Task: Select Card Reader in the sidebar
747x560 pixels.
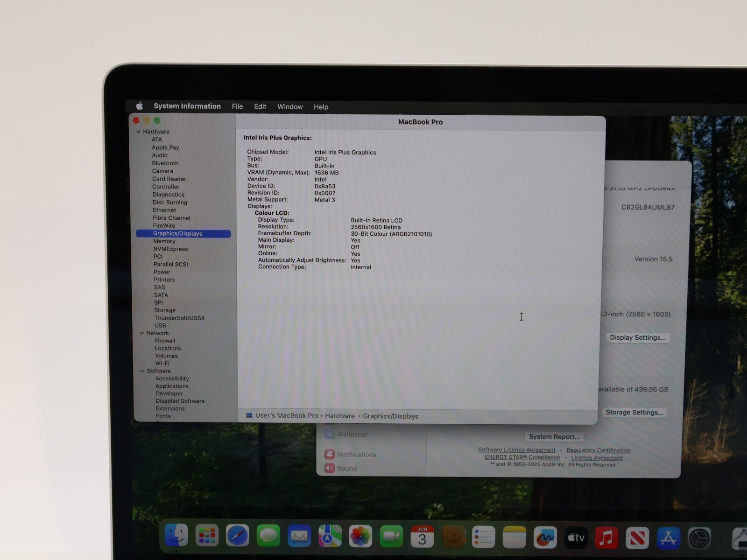Action: tap(169, 179)
